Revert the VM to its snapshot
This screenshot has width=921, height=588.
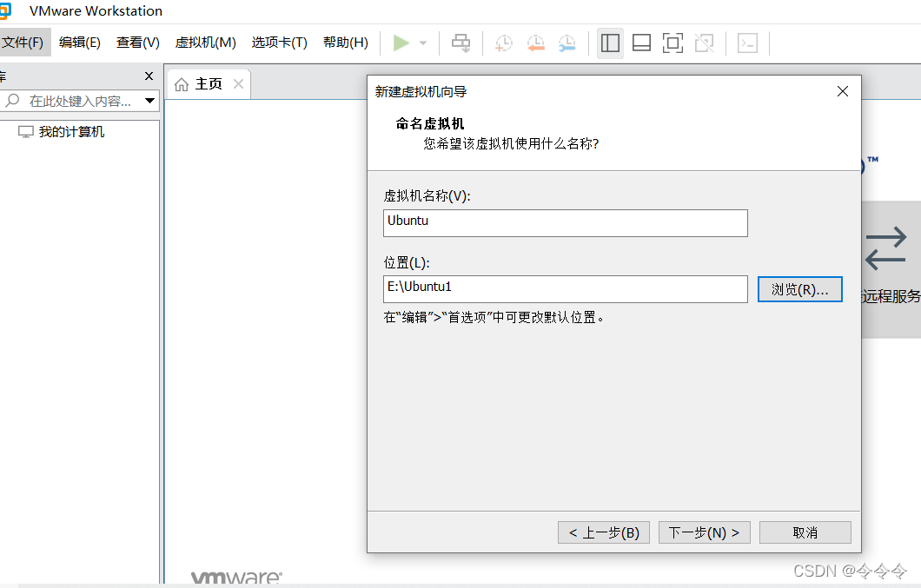pos(536,43)
